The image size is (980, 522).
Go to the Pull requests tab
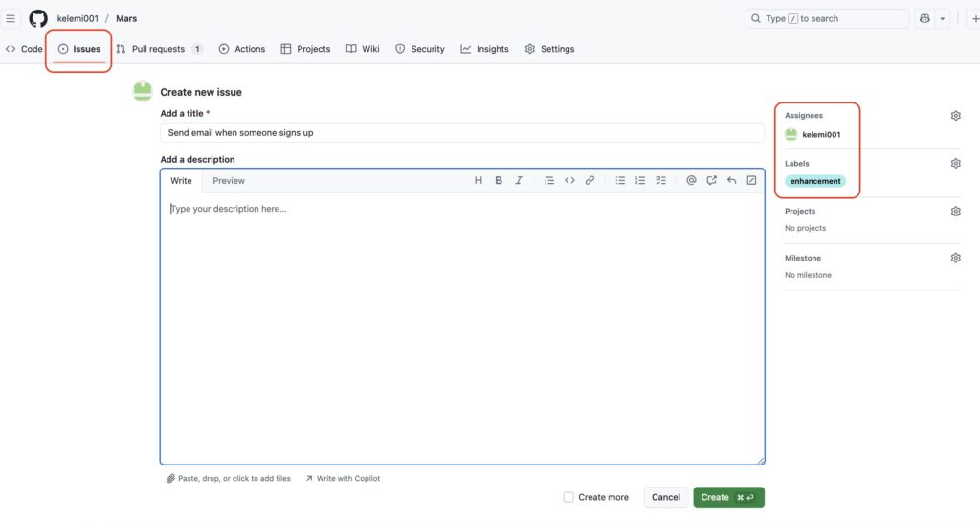pos(158,49)
